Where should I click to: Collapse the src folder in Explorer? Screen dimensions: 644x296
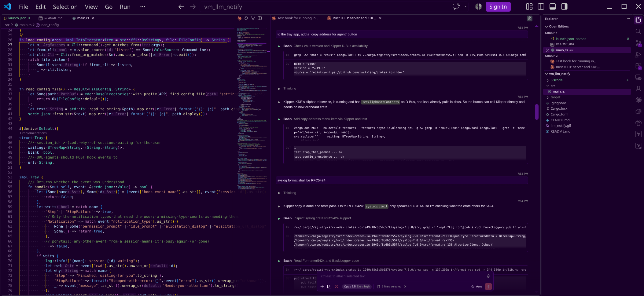[553, 86]
